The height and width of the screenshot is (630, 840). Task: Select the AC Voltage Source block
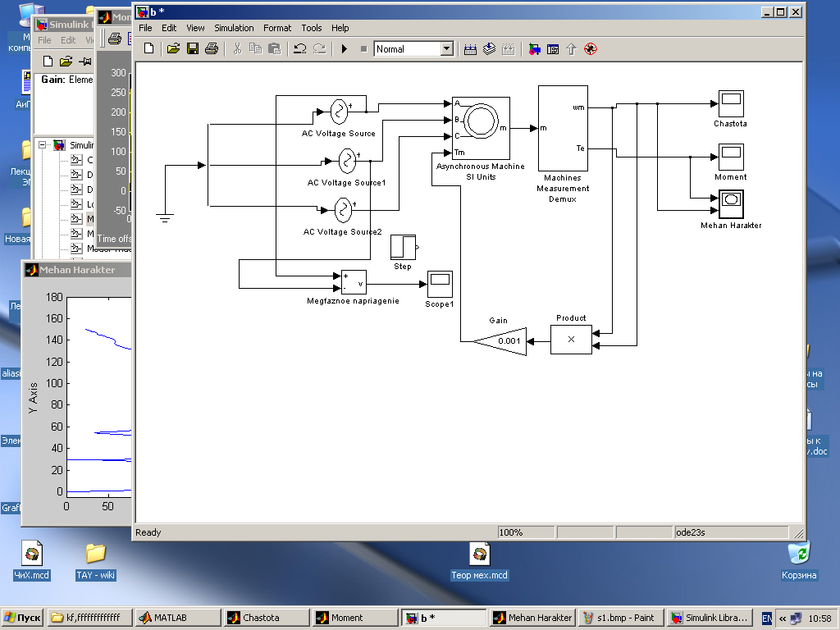click(339, 111)
